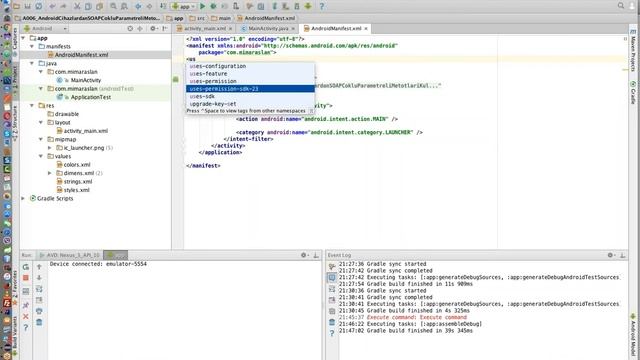Screen dimensions: 640x360
Task: Toggle the highlighted balloon icon in Event Log
Action: pos(332,278)
